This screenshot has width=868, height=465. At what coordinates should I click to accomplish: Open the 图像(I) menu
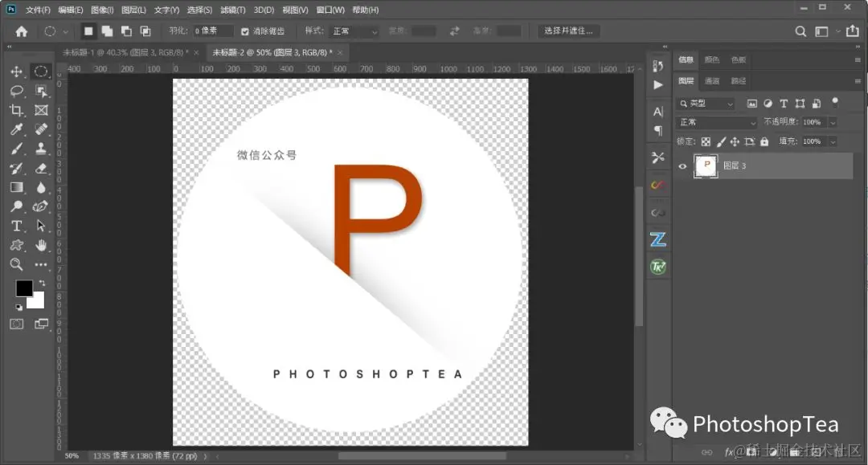102,10
